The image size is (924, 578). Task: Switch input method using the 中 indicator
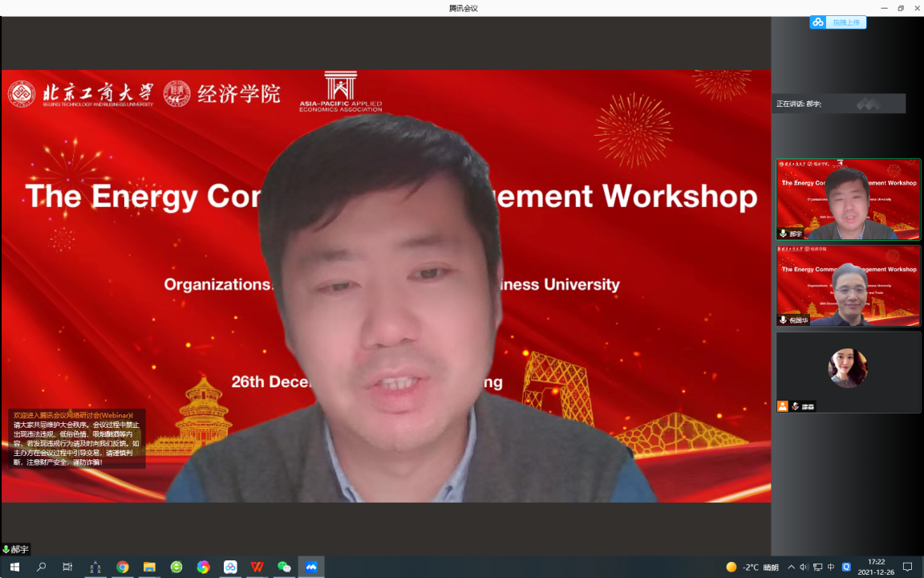click(x=830, y=568)
